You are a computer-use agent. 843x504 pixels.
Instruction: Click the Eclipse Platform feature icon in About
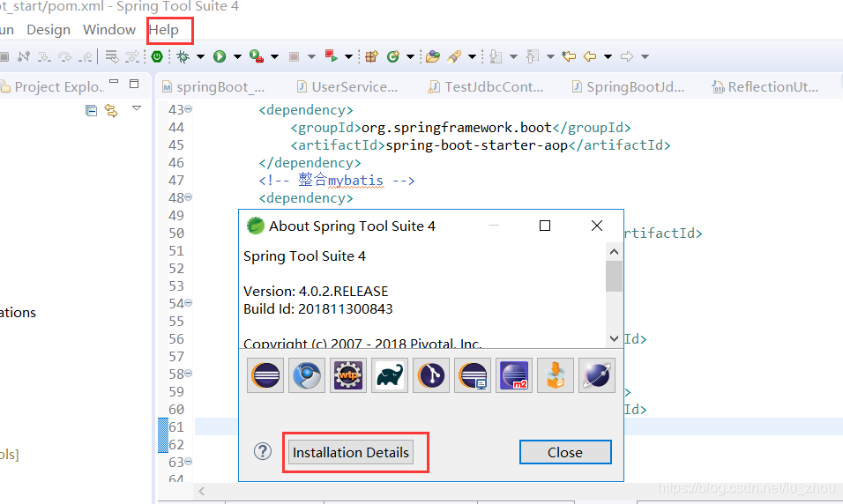(x=265, y=375)
